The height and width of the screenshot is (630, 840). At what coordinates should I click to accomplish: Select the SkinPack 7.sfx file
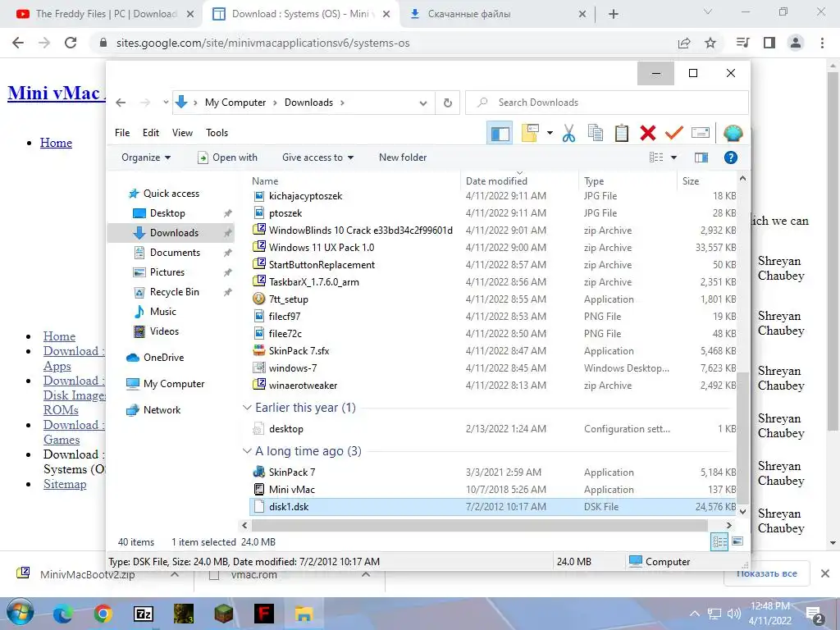pos(299,351)
